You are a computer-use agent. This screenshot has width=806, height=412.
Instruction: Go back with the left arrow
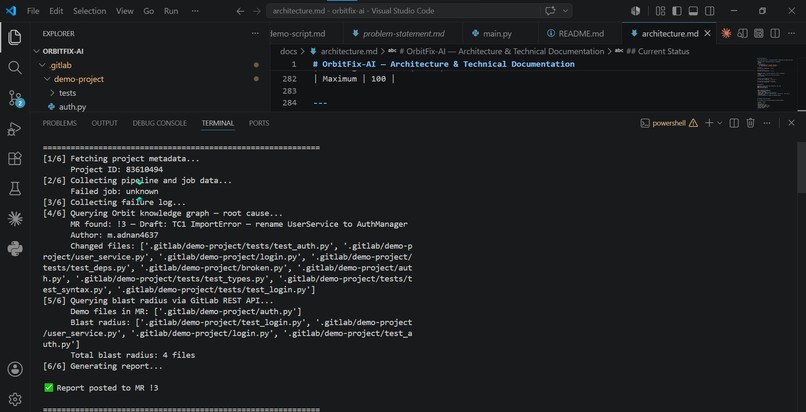(240, 11)
